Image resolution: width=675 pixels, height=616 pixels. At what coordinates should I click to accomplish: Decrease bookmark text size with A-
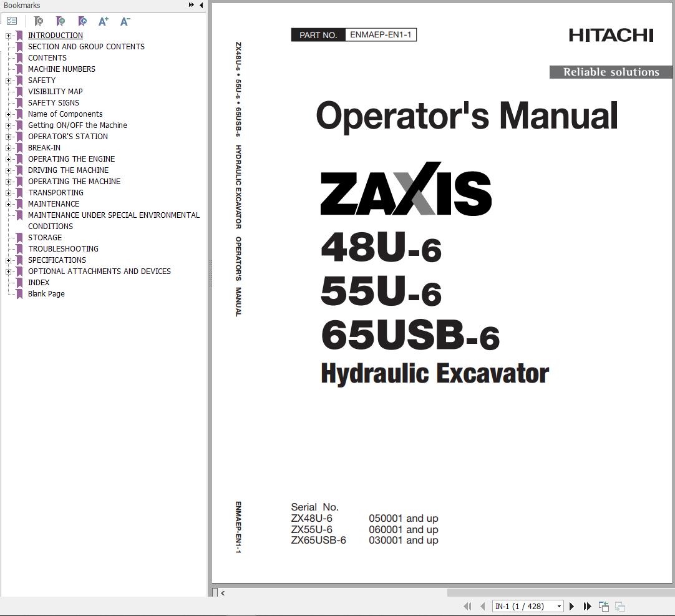pos(125,21)
